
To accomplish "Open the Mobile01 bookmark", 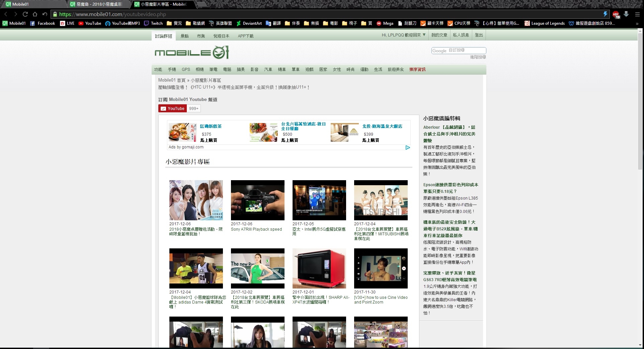I will (x=14, y=23).
